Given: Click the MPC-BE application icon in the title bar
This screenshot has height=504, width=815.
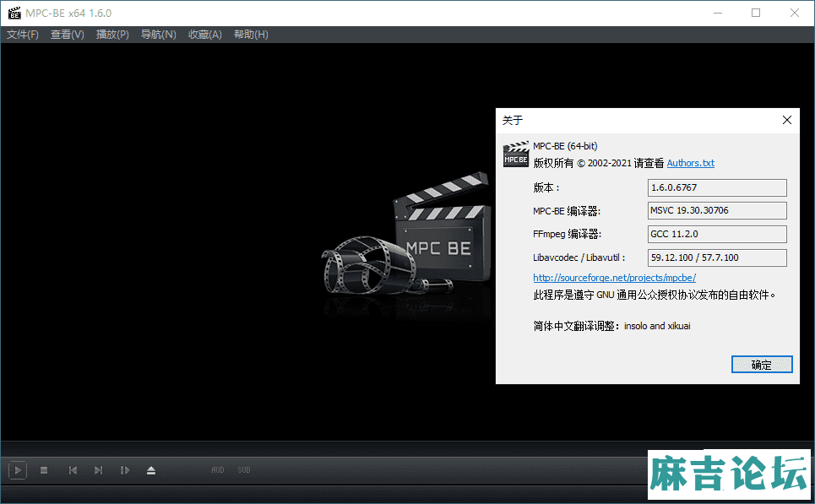Looking at the screenshot, I should click(x=14, y=13).
